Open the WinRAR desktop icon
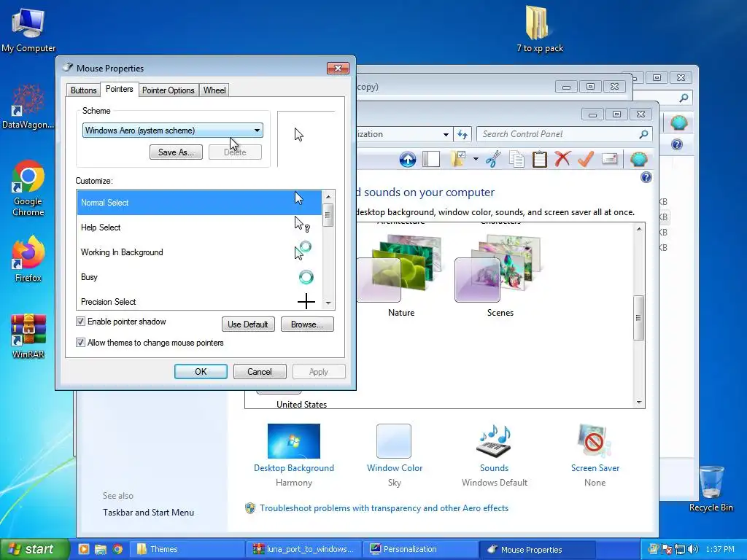Screen dimensions: 747x560 pyautogui.click(x=28, y=336)
